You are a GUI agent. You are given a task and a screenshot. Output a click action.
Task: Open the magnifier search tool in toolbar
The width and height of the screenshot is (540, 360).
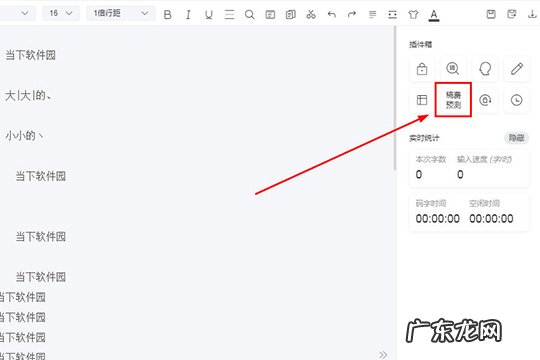click(250, 14)
